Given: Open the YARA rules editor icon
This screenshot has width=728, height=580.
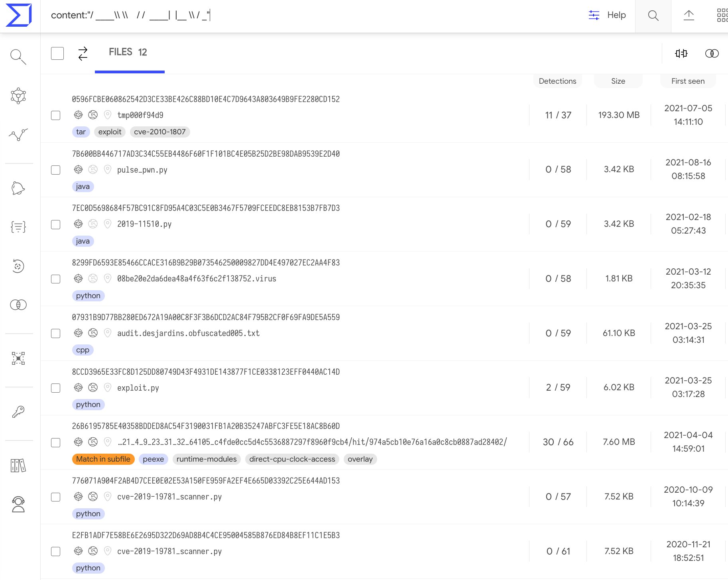Looking at the screenshot, I should click(18, 226).
